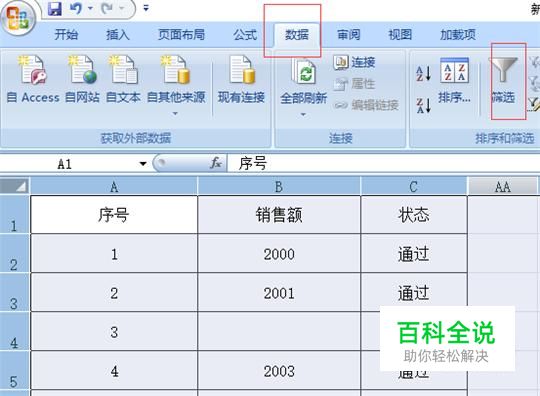Click column A cell with value 2
The height and width of the screenshot is (396, 540).
point(114,292)
